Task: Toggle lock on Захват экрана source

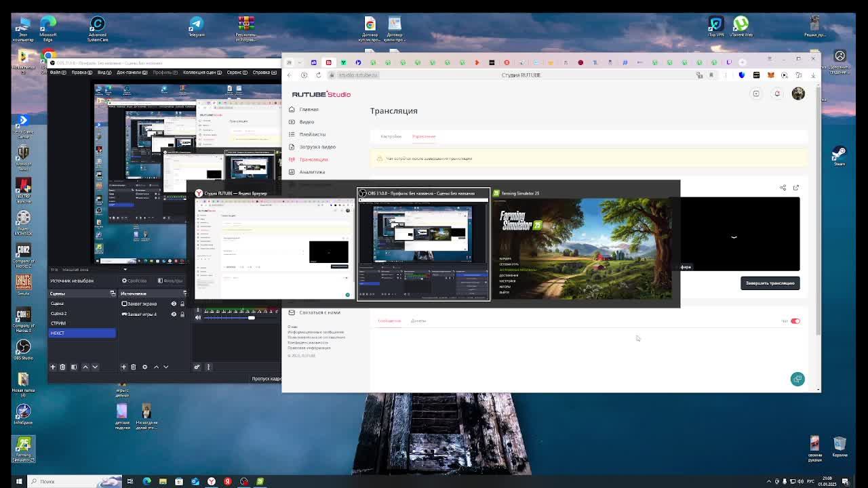Action: click(182, 304)
